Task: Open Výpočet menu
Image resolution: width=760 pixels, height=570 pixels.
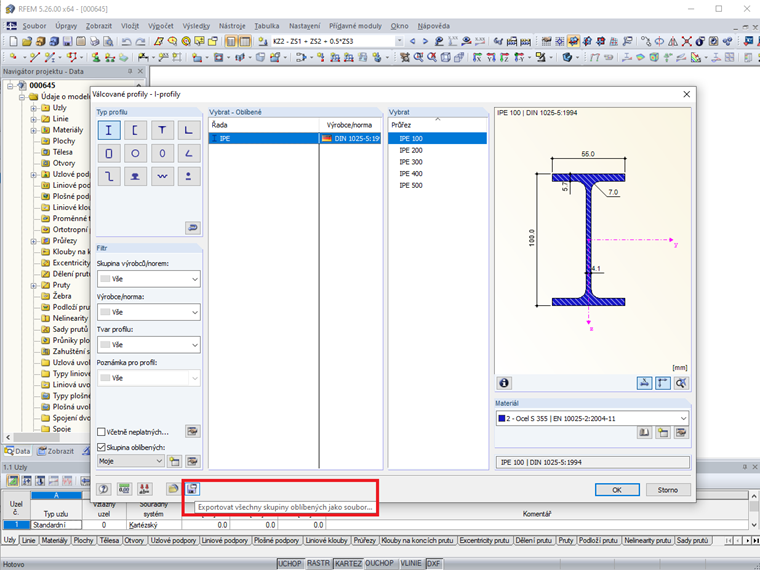Action: (x=160, y=26)
